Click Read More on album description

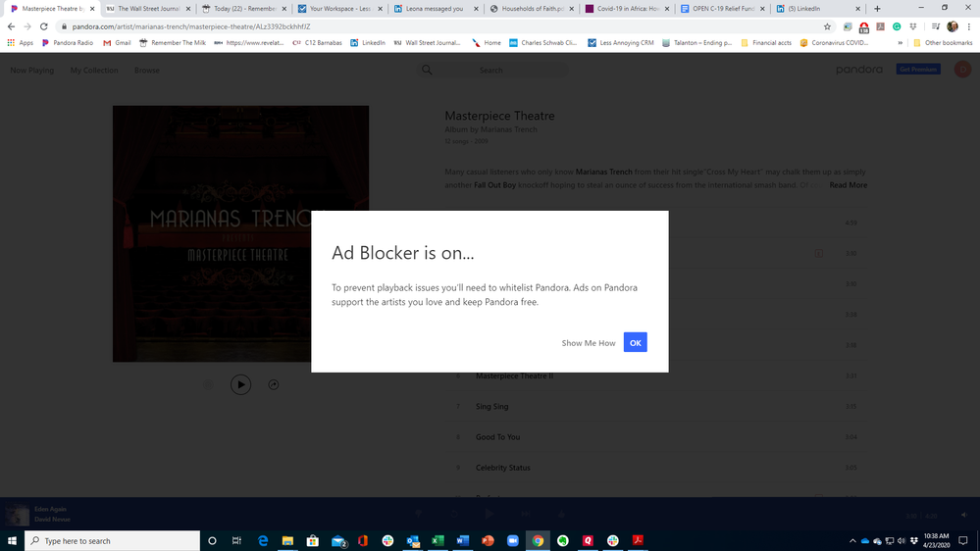849,185
